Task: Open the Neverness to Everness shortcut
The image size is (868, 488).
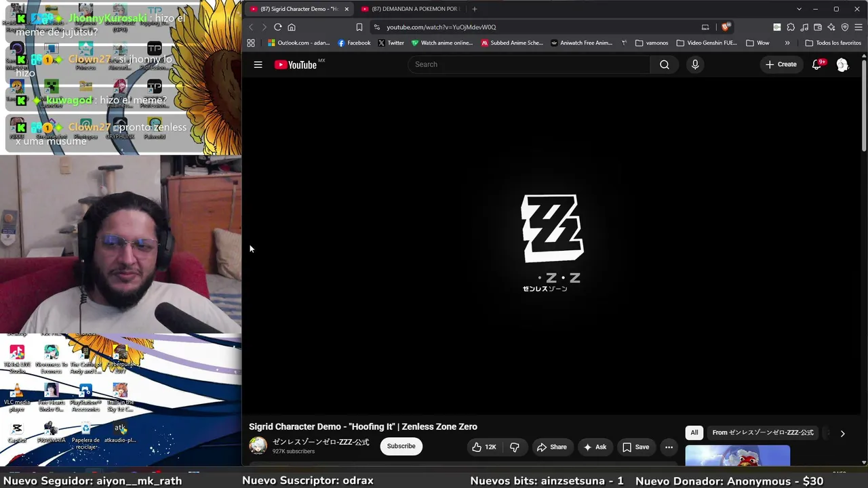Action: pos(51,359)
